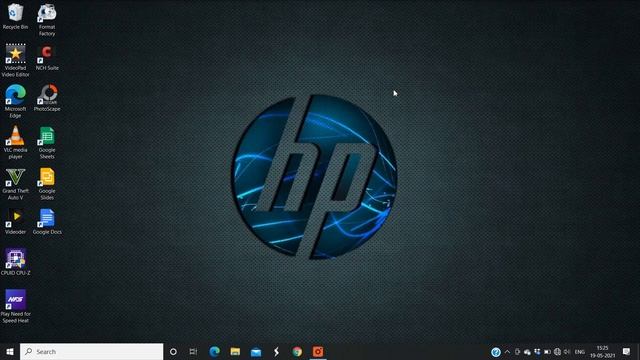This screenshot has height=360, width=640.
Task: Open the volume speaker tray icon
Action: pos(567,352)
